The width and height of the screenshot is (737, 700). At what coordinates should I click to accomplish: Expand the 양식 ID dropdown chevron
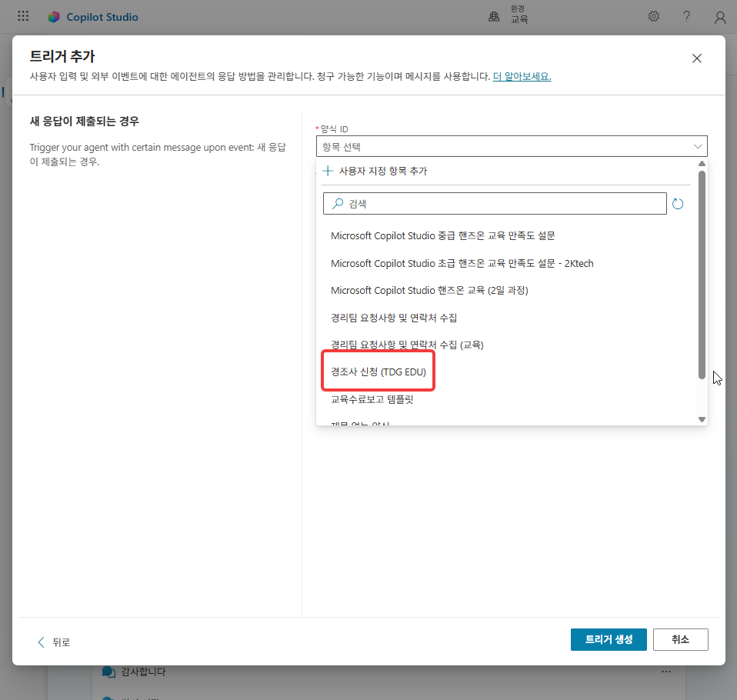[x=698, y=146]
